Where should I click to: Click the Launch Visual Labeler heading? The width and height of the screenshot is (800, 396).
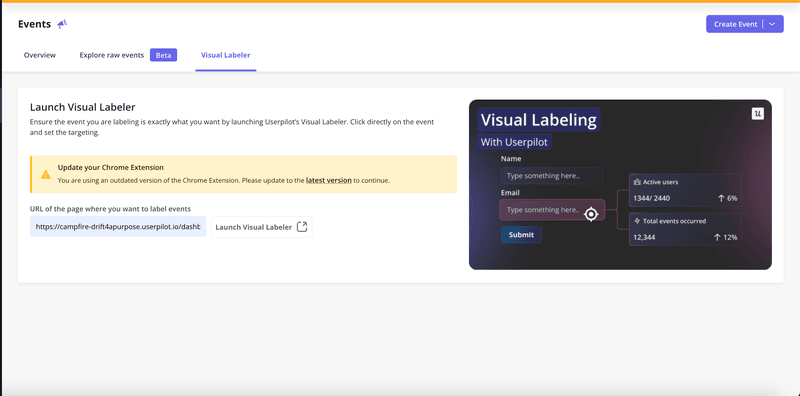[82, 107]
